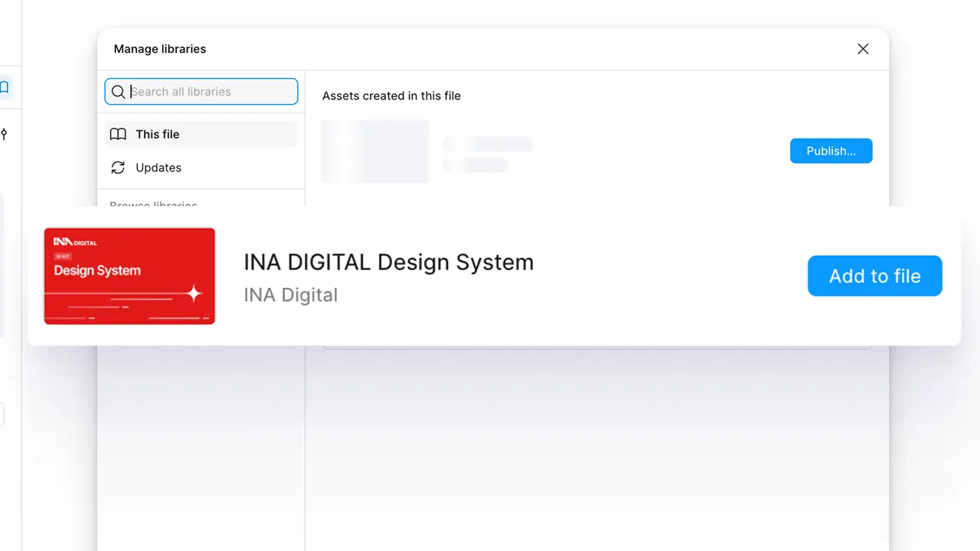Select the blurred asset thumbnail preview
Viewport: 980px width, 551px height.
coord(374,151)
